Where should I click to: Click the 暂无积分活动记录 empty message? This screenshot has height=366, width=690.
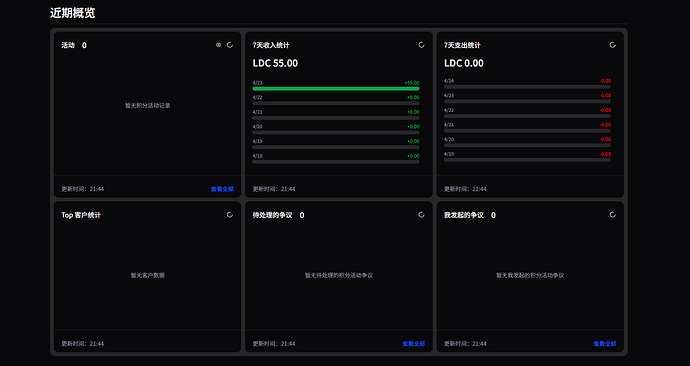147,106
